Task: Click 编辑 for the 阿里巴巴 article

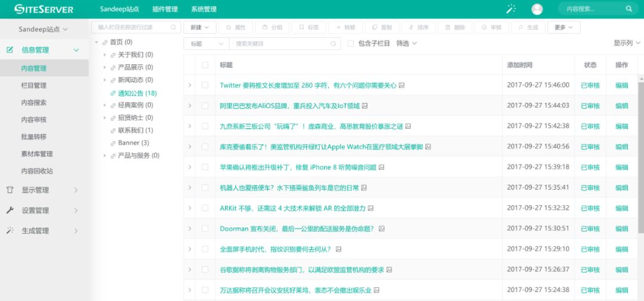Action: point(621,106)
